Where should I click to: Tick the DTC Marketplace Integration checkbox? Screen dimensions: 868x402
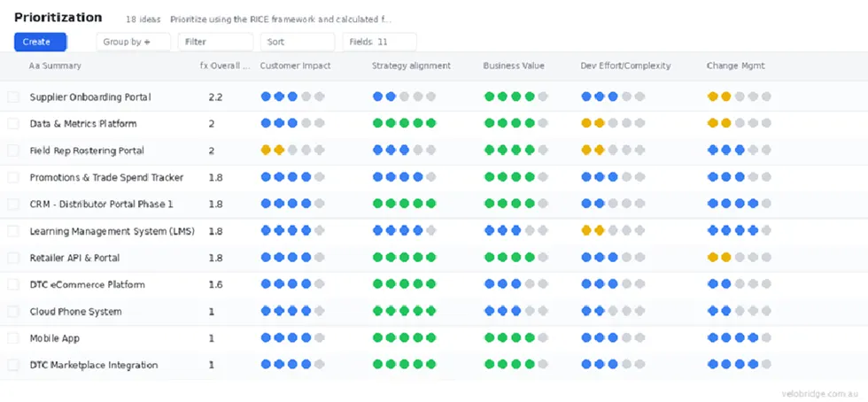13,365
